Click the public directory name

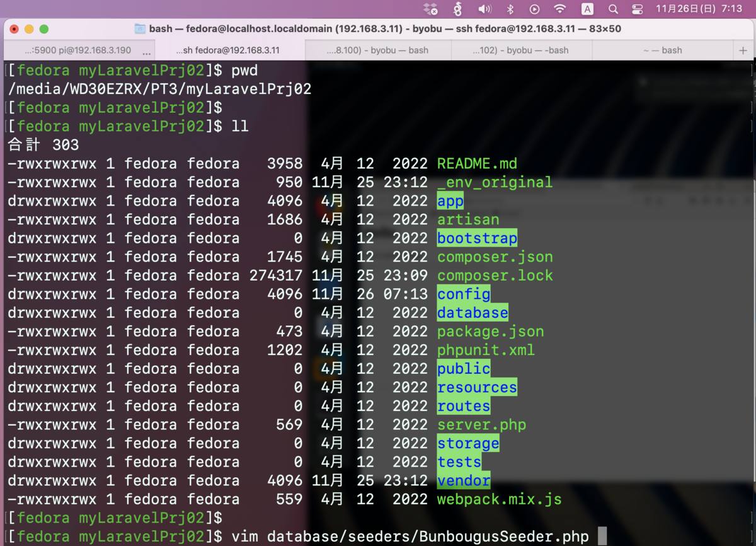464,369
